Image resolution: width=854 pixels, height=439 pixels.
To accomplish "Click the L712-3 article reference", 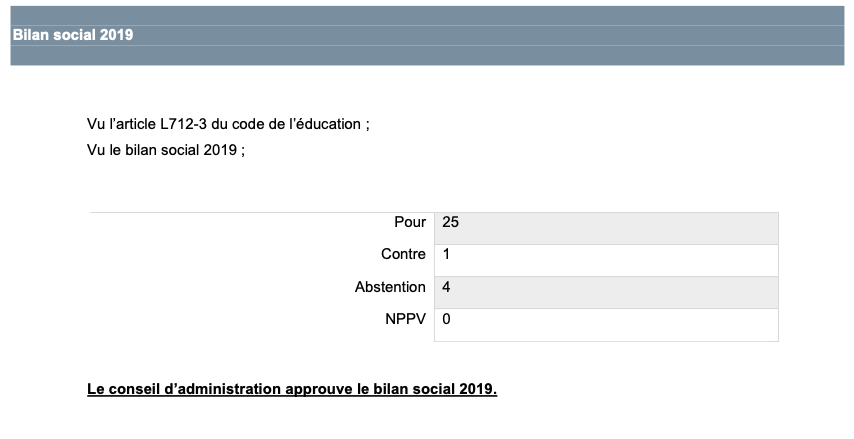I will pos(184,124).
